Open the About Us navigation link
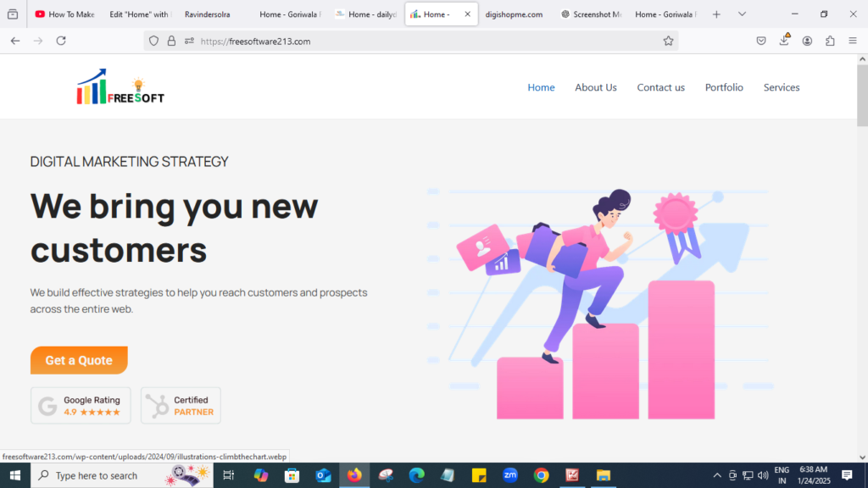 click(x=595, y=87)
